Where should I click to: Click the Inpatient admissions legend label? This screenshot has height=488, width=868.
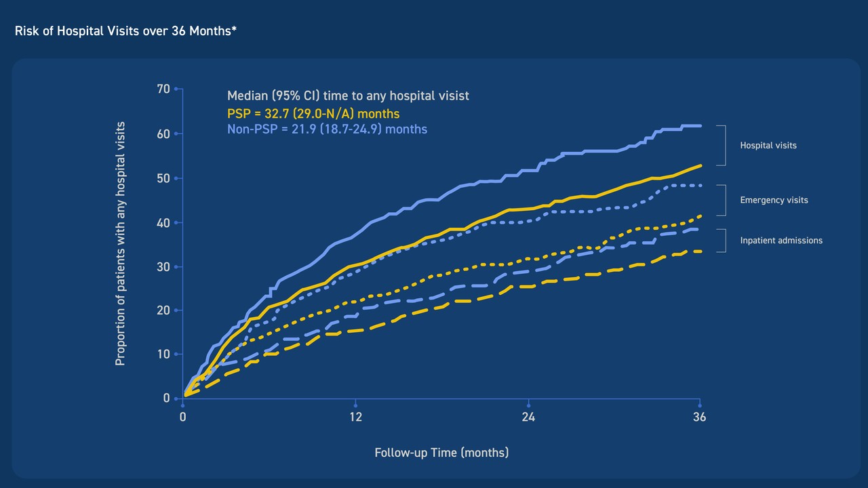click(x=781, y=240)
